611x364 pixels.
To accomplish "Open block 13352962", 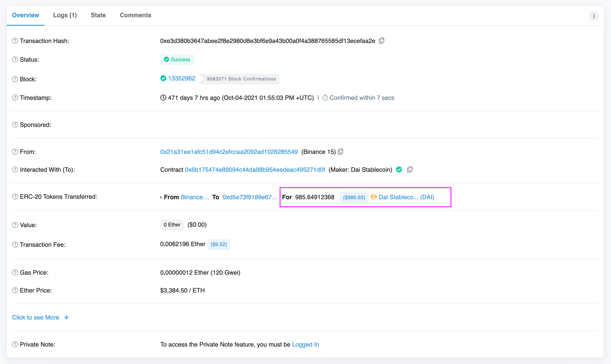I will (182, 78).
